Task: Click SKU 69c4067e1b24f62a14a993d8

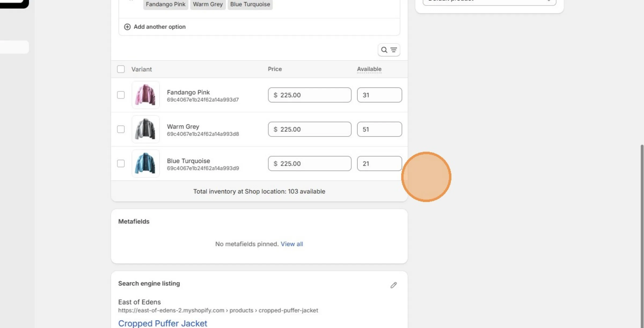Action: coord(203,134)
